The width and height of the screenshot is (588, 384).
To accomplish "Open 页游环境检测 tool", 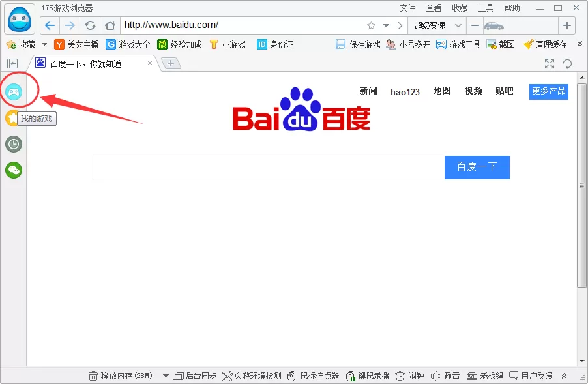I will pyautogui.click(x=252, y=376).
